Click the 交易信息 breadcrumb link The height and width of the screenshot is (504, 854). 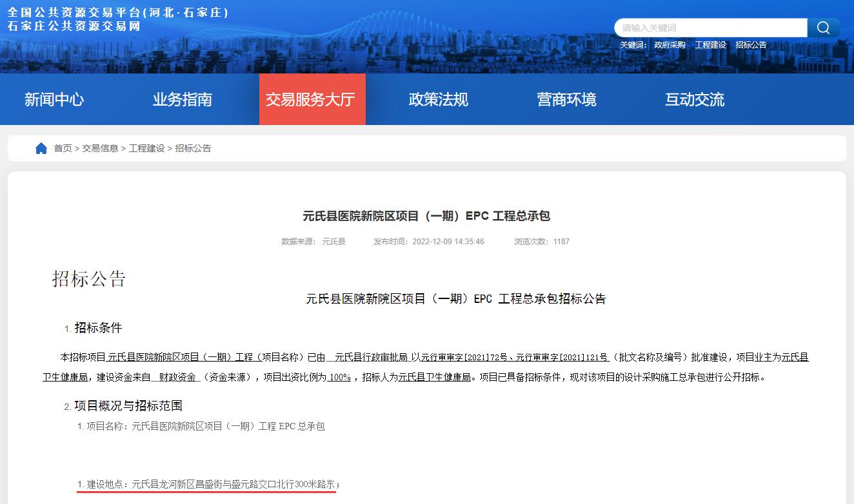pyautogui.click(x=100, y=148)
